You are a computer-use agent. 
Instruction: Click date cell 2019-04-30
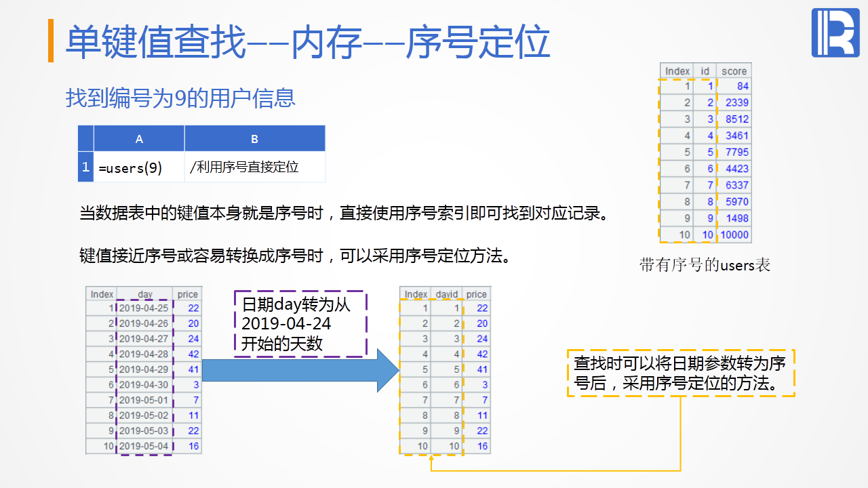144,385
